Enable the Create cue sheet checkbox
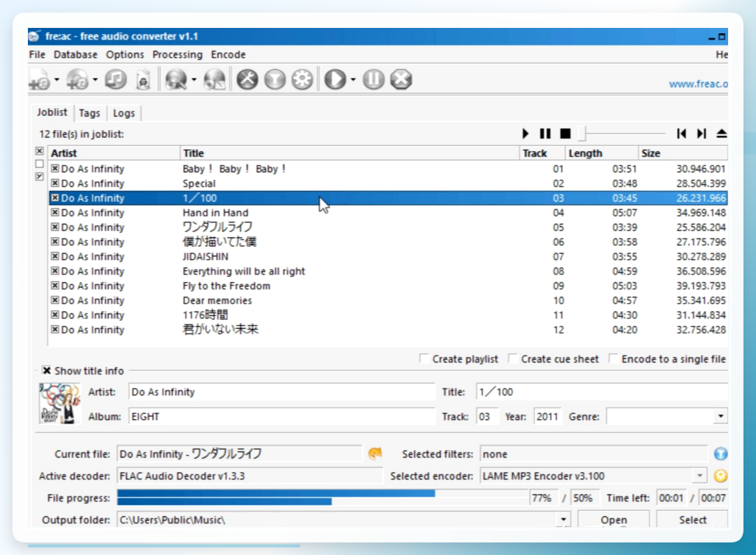 click(513, 358)
